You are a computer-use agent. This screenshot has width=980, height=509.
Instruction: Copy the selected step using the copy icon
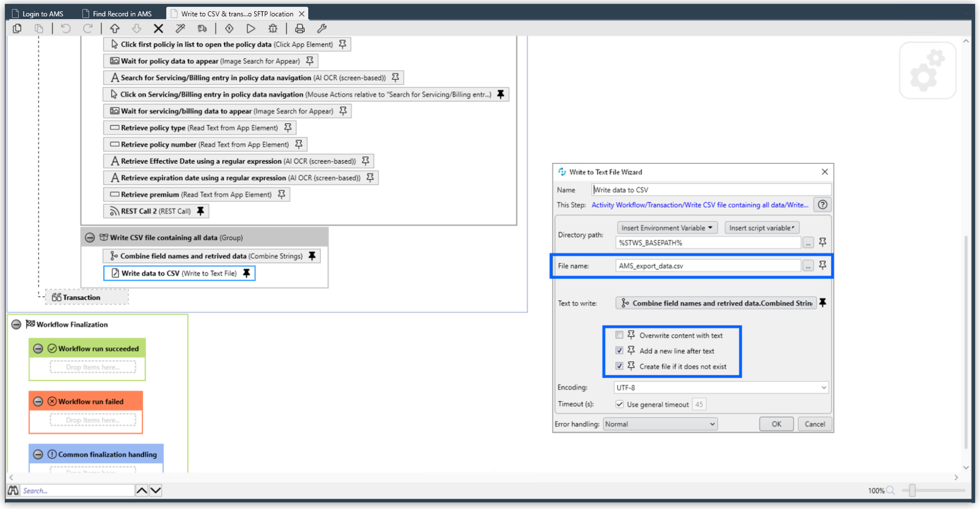point(17,29)
